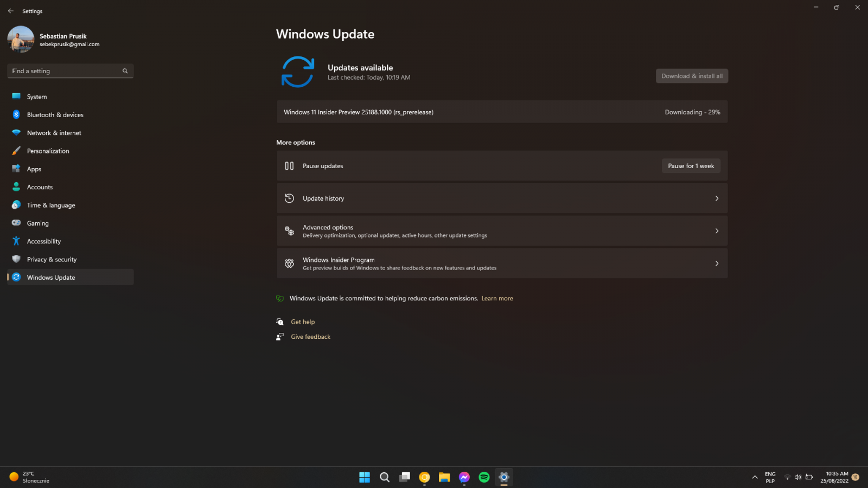
Task: Open the Learn more link
Action: pyautogui.click(x=496, y=298)
